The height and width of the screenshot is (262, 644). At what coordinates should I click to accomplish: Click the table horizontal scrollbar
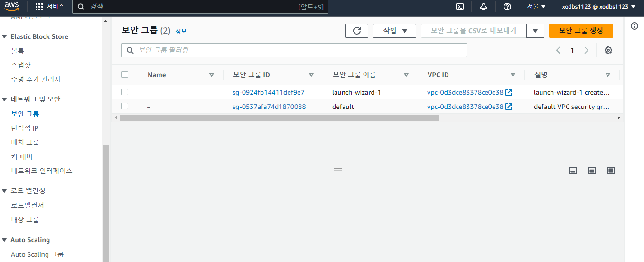pos(280,117)
